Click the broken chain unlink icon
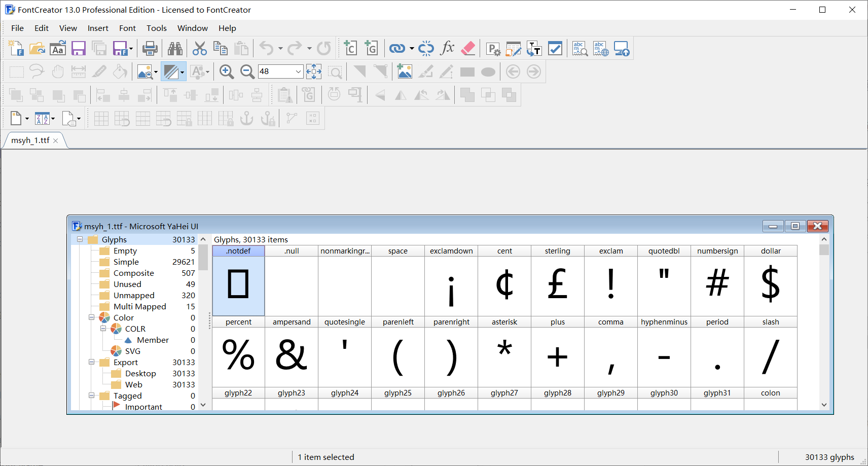This screenshot has width=868, height=466. [426, 49]
